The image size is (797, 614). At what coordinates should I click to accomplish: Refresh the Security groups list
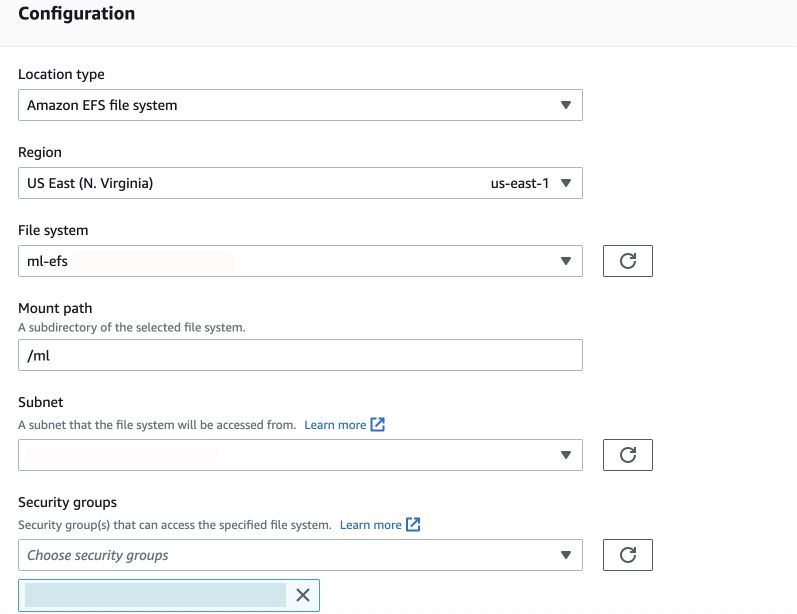(628, 555)
